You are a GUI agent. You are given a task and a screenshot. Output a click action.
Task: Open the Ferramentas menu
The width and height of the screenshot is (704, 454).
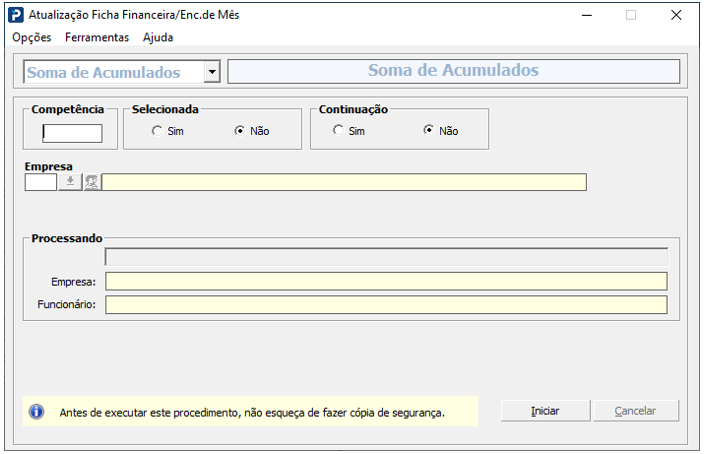[x=97, y=37]
